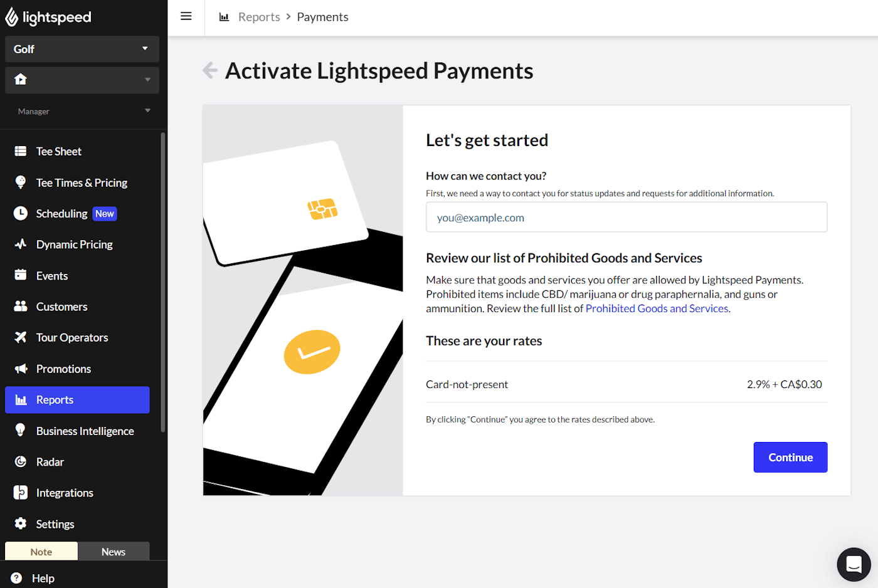Image resolution: width=878 pixels, height=588 pixels.
Task: Go to Integrations
Action: pos(77,493)
